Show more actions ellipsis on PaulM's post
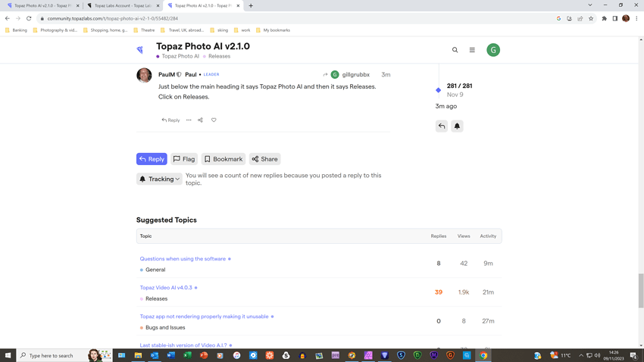Image resolution: width=644 pixels, height=362 pixels. (189, 120)
